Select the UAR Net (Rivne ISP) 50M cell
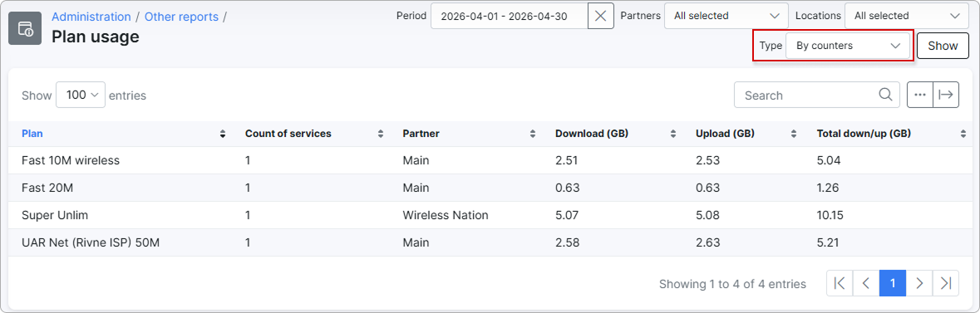Screen dimensions: 980x313 click(x=91, y=242)
